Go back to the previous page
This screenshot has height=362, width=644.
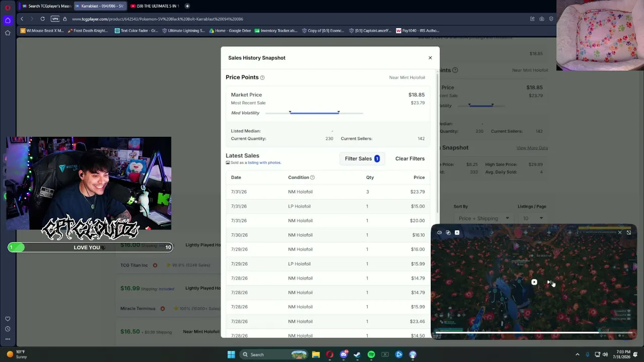point(22,19)
